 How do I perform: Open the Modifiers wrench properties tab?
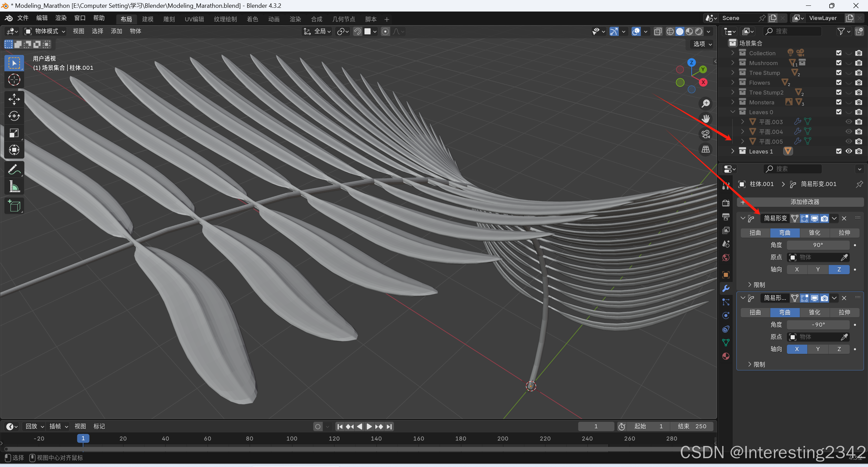[x=726, y=288]
